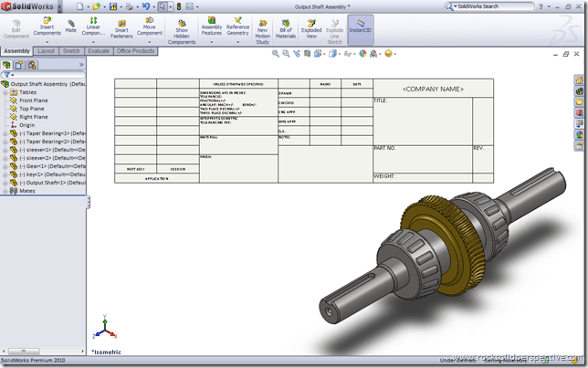
Task: Switch to the FeatureManager design tree tab
Action: (x=6, y=65)
